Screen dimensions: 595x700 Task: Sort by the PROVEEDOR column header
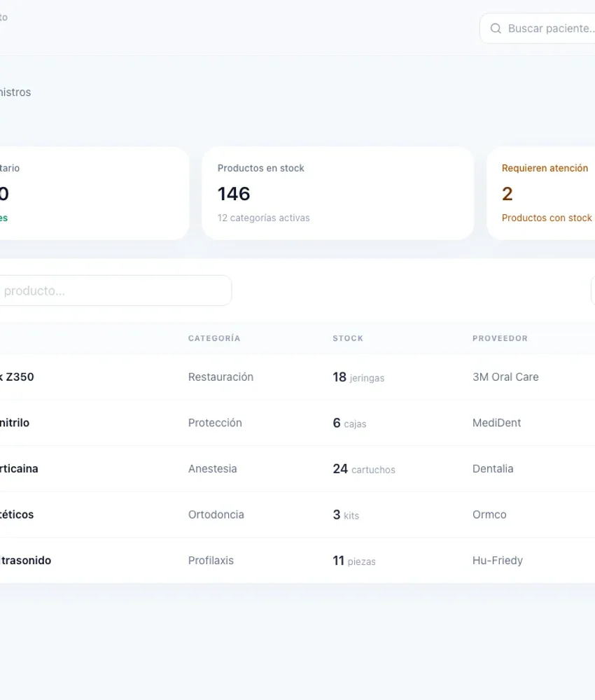pyautogui.click(x=500, y=338)
